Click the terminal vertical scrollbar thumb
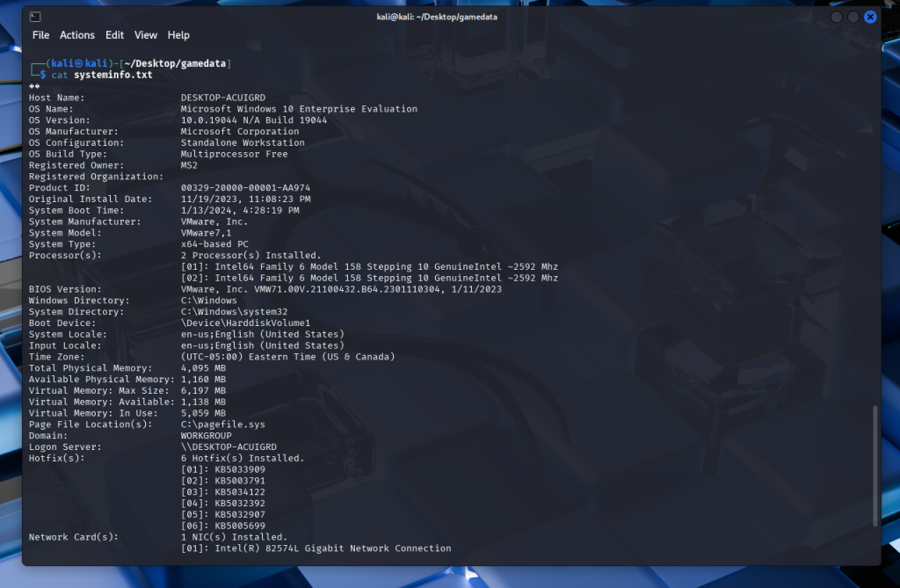 pos(875,466)
